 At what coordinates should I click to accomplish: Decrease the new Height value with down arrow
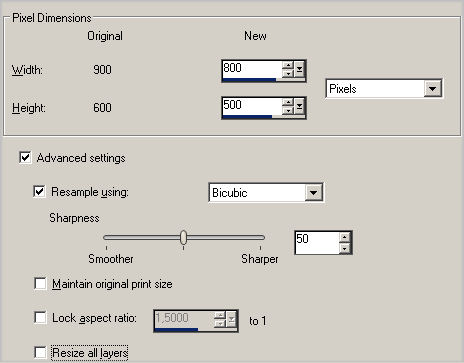point(288,110)
